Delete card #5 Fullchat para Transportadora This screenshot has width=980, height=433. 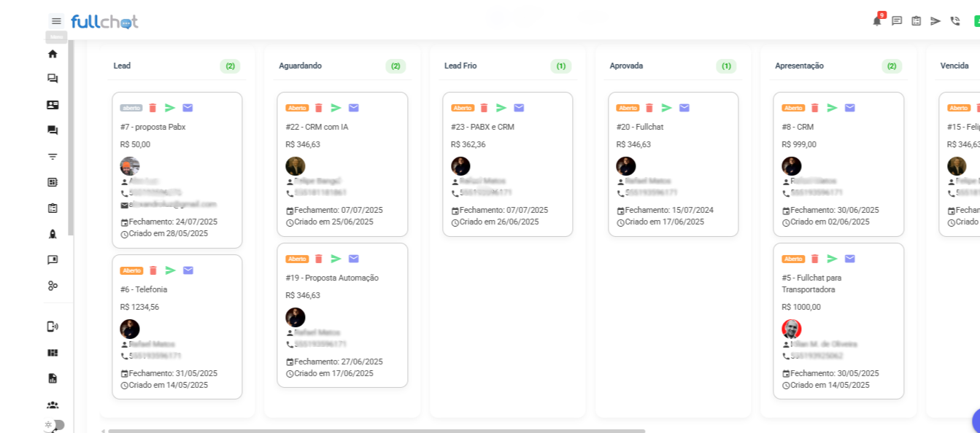click(x=815, y=259)
